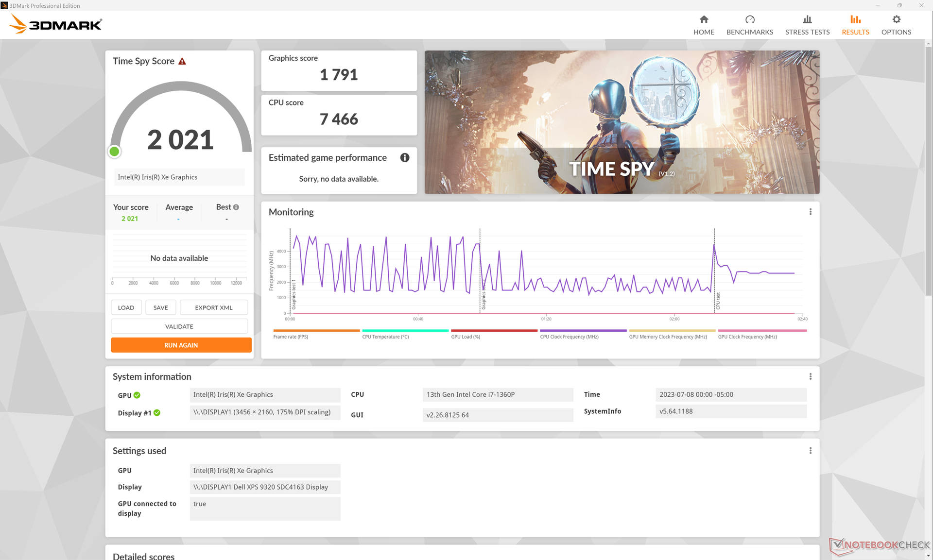This screenshot has width=933, height=560.
Task: Click the info icon next to Best
Action: click(236, 207)
